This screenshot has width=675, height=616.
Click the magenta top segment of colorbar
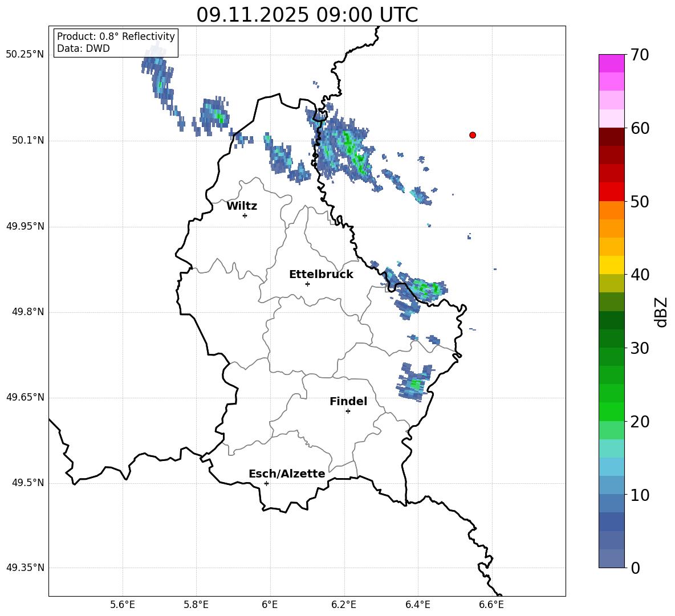pyautogui.click(x=612, y=64)
